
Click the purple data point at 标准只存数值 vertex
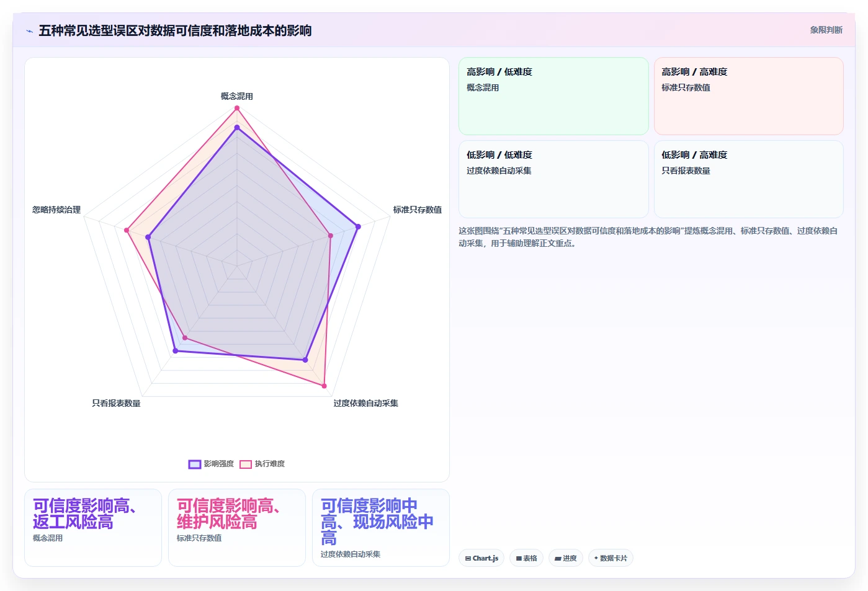point(358,226)
